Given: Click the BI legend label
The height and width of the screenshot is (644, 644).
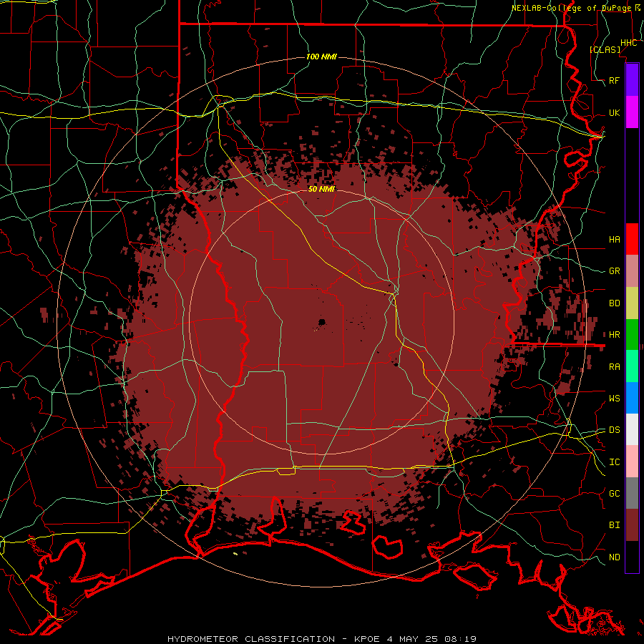Looking at the screenshot, I should pyautogui.click(x=615, y=525).
